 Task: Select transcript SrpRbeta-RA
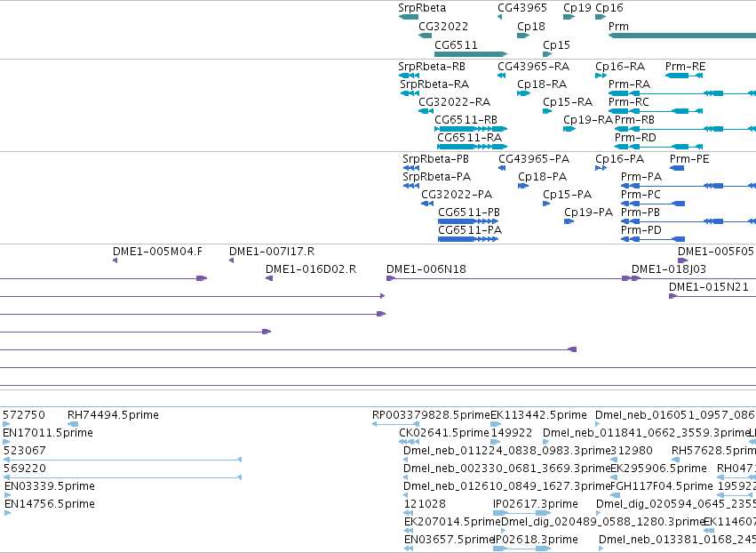(x=410, y=93)
